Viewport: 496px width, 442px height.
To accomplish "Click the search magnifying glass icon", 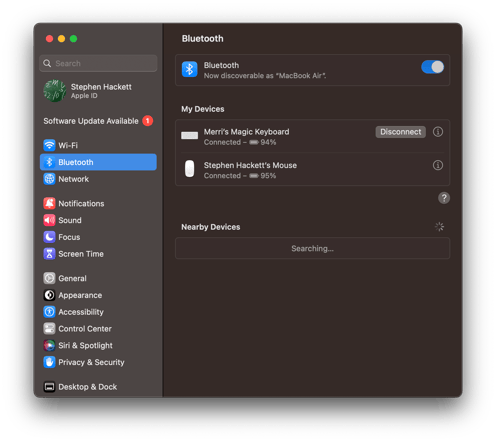I will point(47,63).
